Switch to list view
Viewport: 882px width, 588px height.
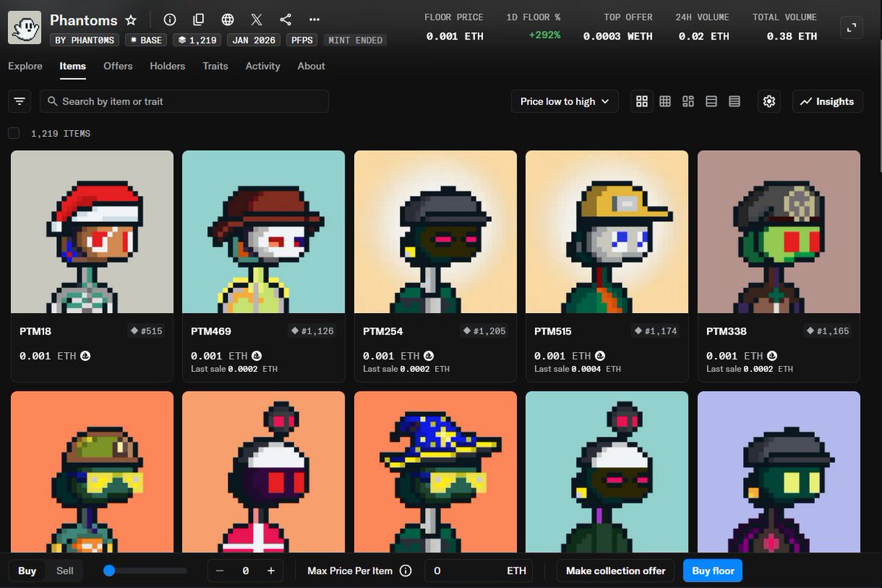point(711,101)
